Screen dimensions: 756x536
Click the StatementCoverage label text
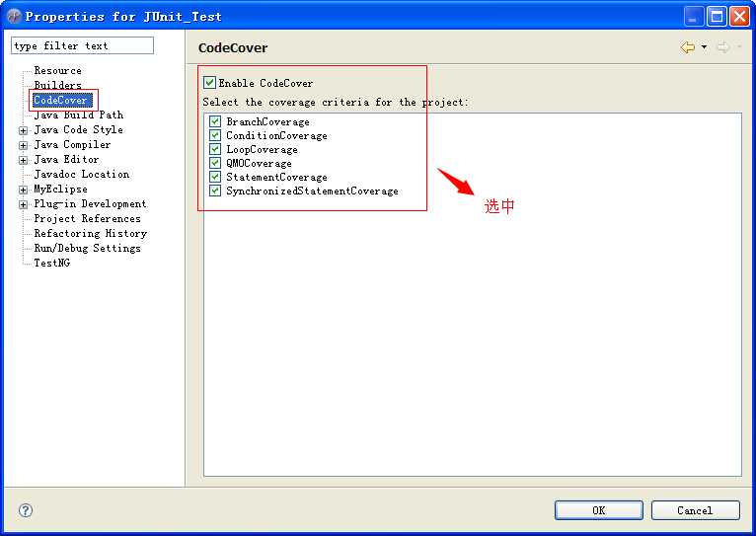(x=276, y=177)
